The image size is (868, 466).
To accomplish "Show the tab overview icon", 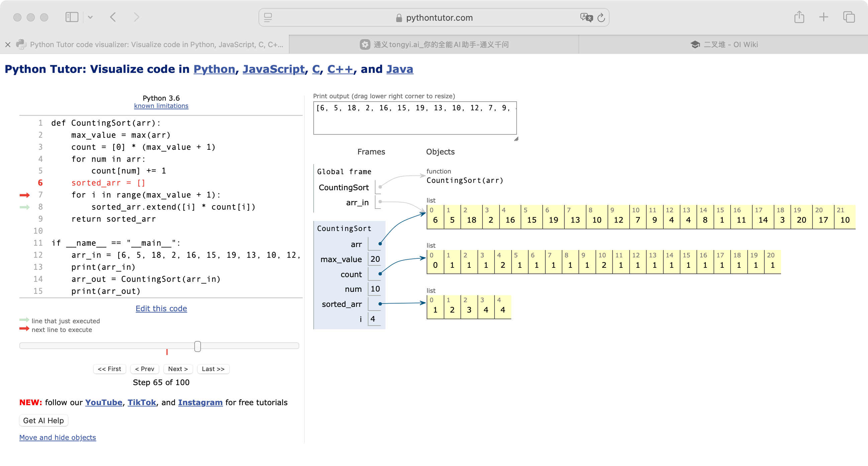I will 849,17.
